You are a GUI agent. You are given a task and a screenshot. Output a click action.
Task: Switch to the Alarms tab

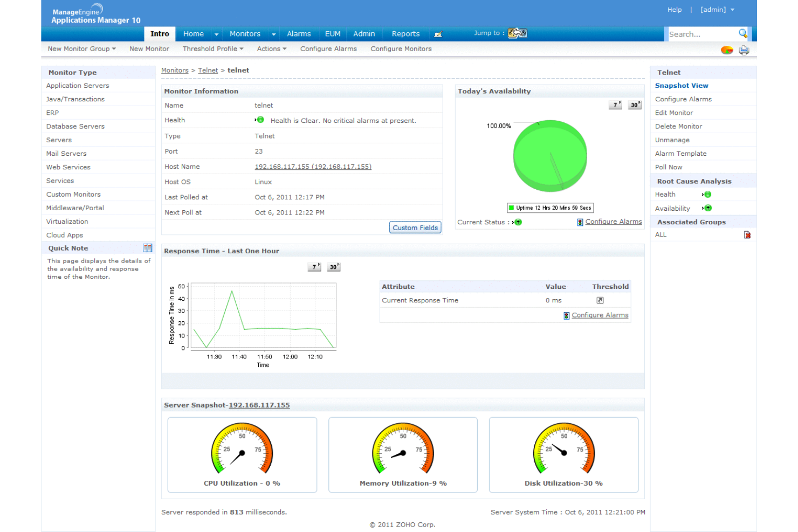click(299, 33)
